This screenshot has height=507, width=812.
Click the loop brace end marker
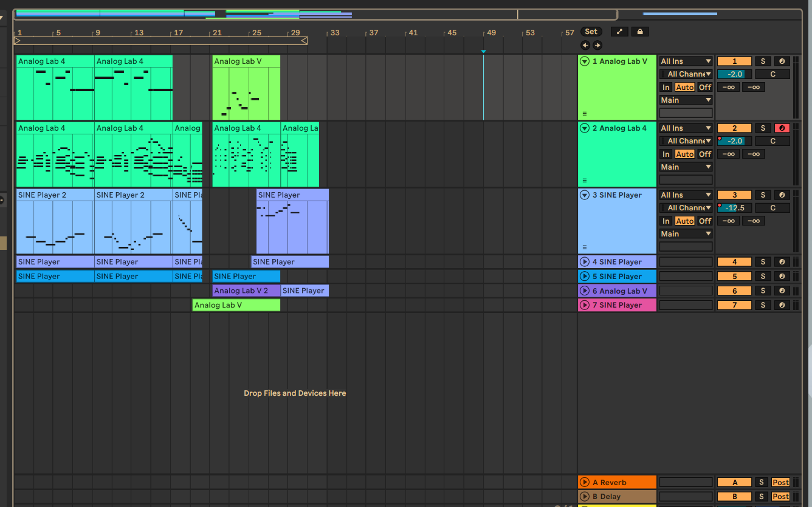[x=304, y=41]
